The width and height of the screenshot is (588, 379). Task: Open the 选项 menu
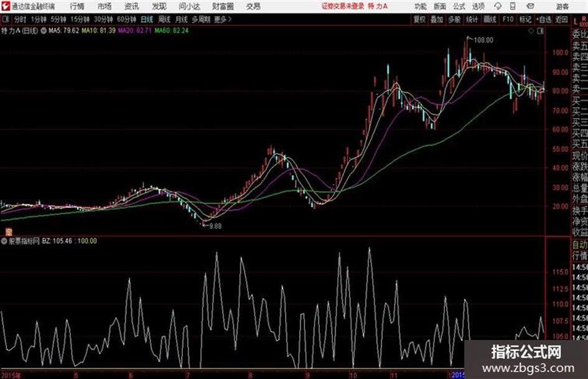point(478,6)
